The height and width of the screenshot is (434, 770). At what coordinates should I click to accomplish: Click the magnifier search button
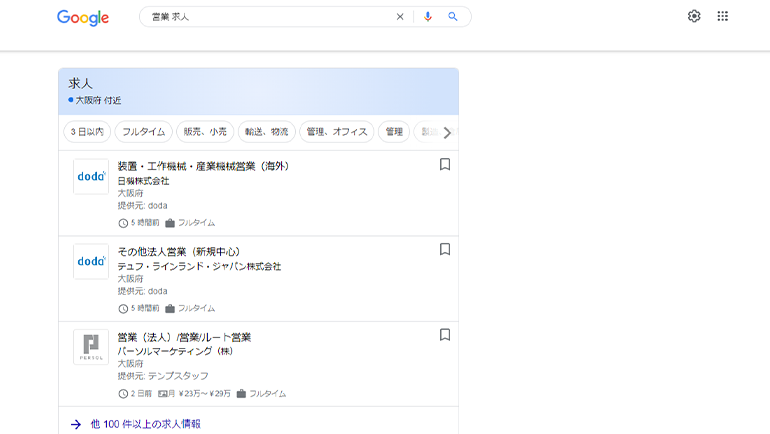[453, 17]
